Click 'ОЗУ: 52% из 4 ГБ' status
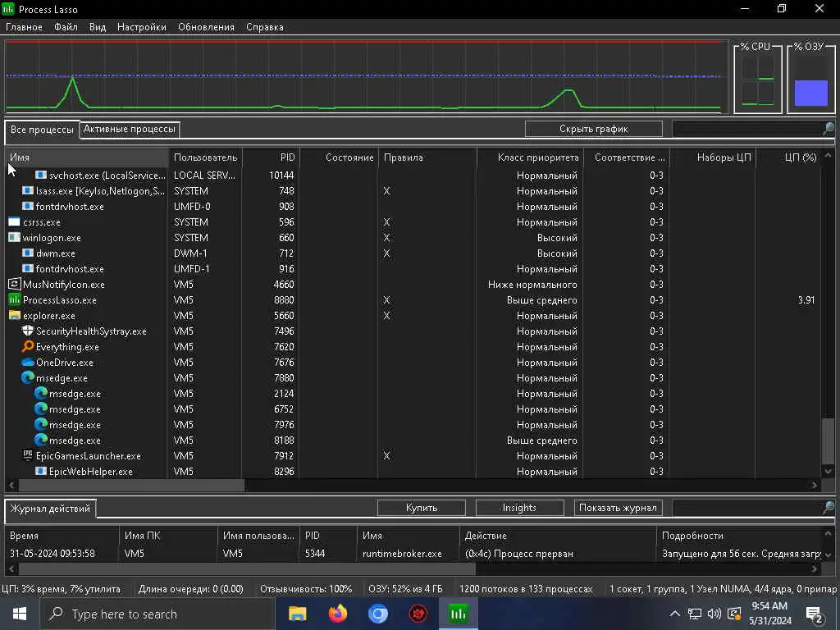The width and height of the screenshot is (840, 630). pos(405,589)
